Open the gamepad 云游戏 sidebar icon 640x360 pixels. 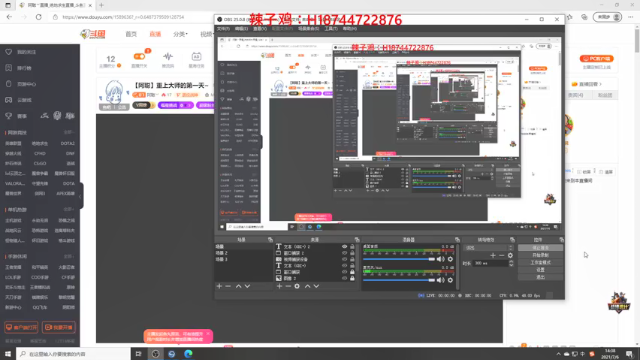tap(9, 100)
